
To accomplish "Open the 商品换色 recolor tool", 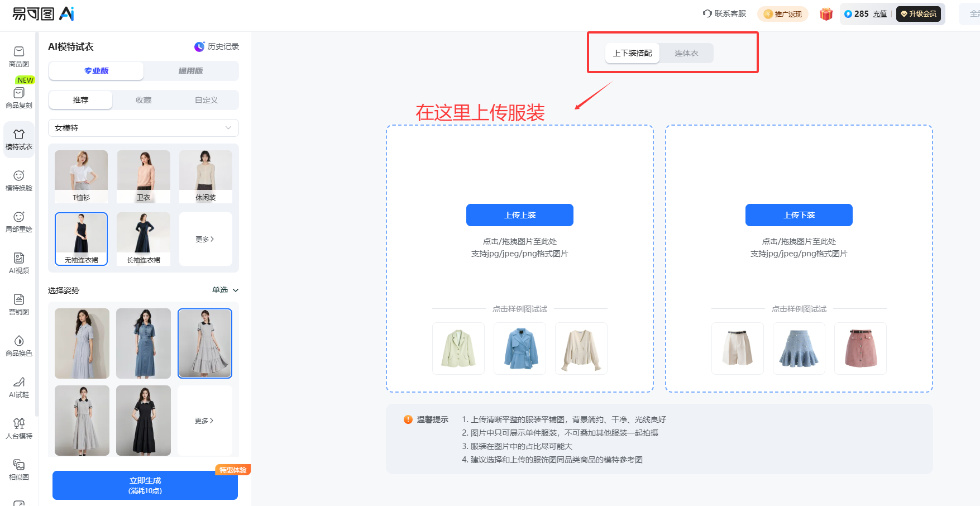I will 19,346.
